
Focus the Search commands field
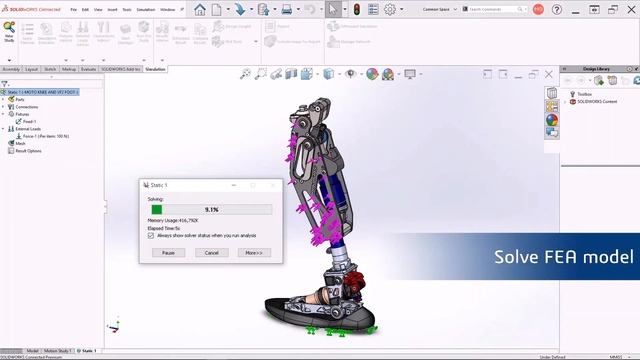493,9
